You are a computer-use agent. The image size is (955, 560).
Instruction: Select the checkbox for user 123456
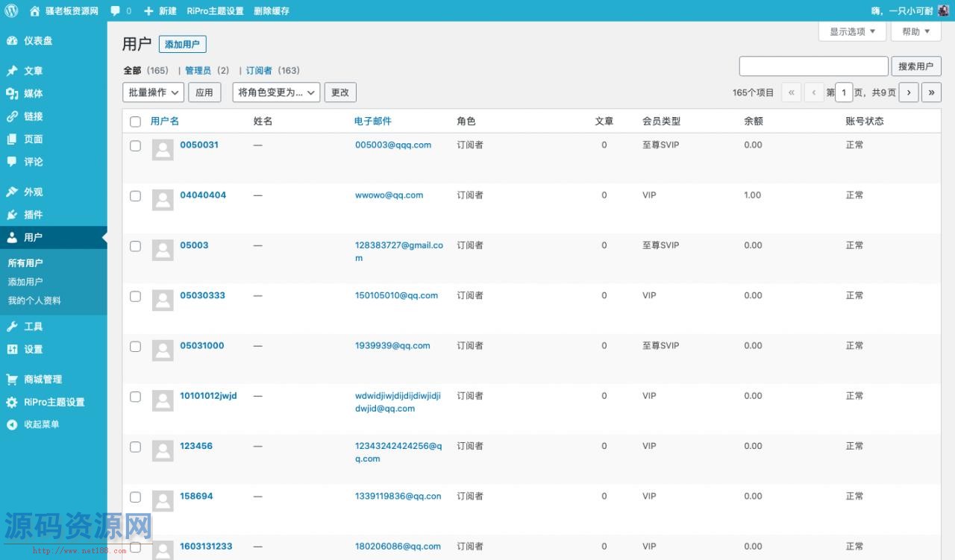[x=135, y=447]
